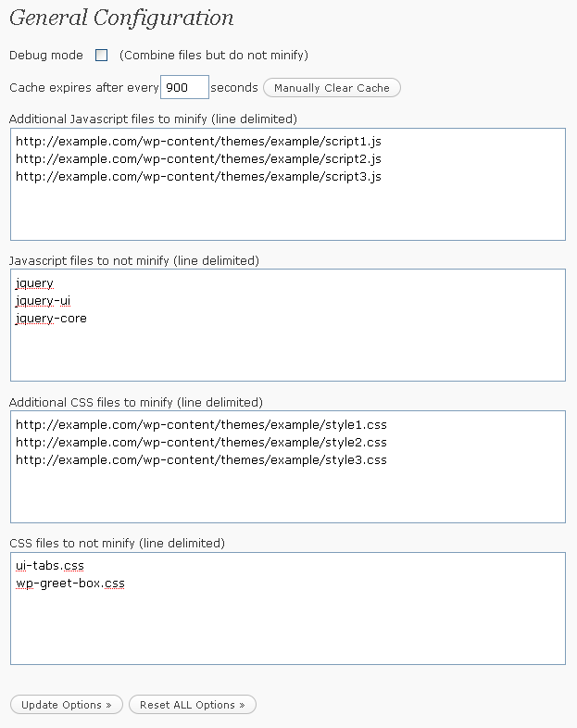Place cursor on the script3.js URL line
Viewport: 577px width, 728px height.
click(198, 176)
